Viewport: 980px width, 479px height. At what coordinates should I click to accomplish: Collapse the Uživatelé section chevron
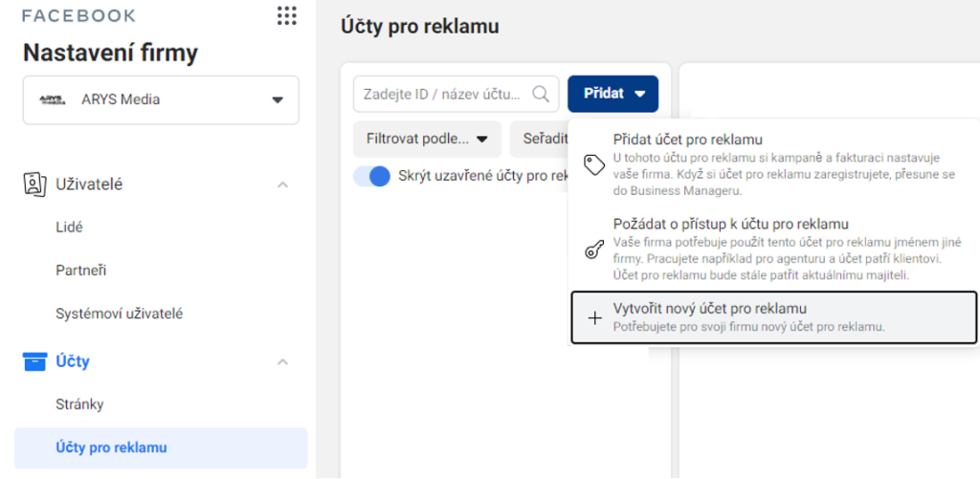pos(283,185)
